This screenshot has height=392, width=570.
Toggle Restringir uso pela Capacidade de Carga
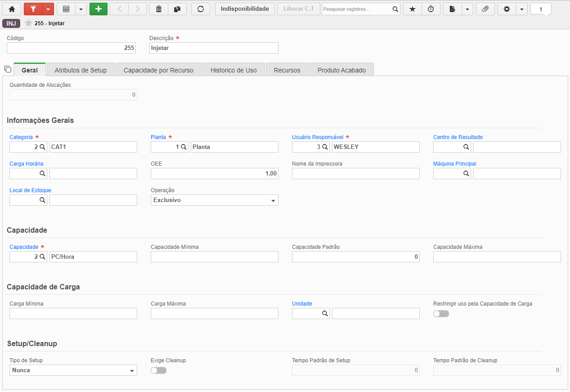coord(441,314)
